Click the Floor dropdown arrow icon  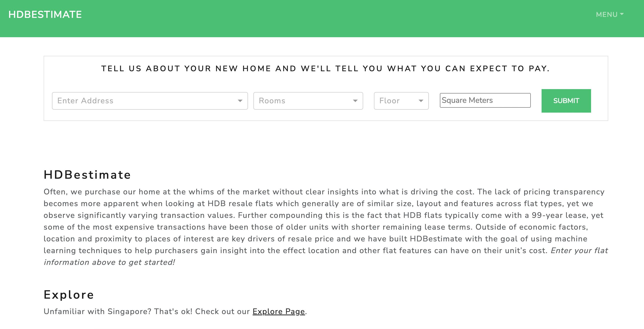coord(421,101)
